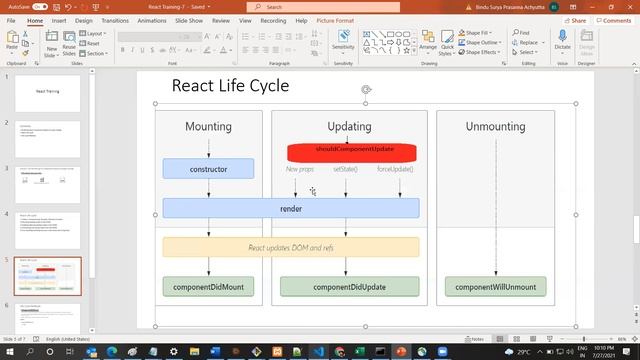Open Windows Start menu
640x360 pixels.
9,351
